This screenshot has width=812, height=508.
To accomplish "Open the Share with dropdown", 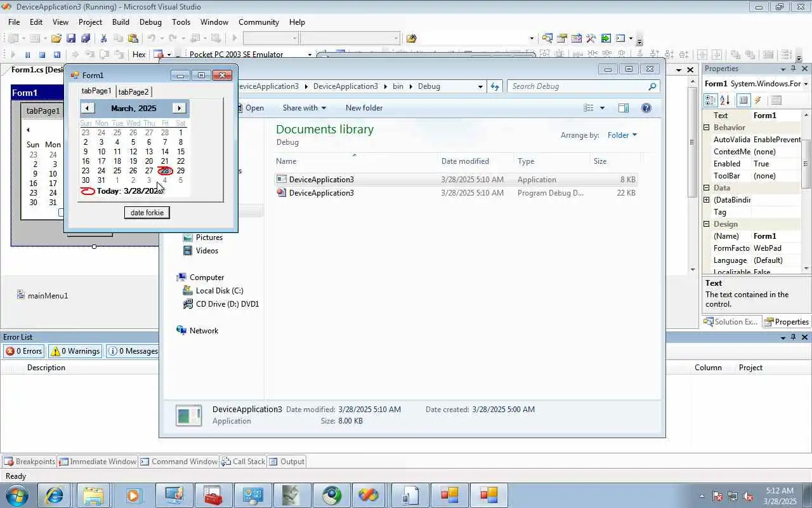I will 304,108.
